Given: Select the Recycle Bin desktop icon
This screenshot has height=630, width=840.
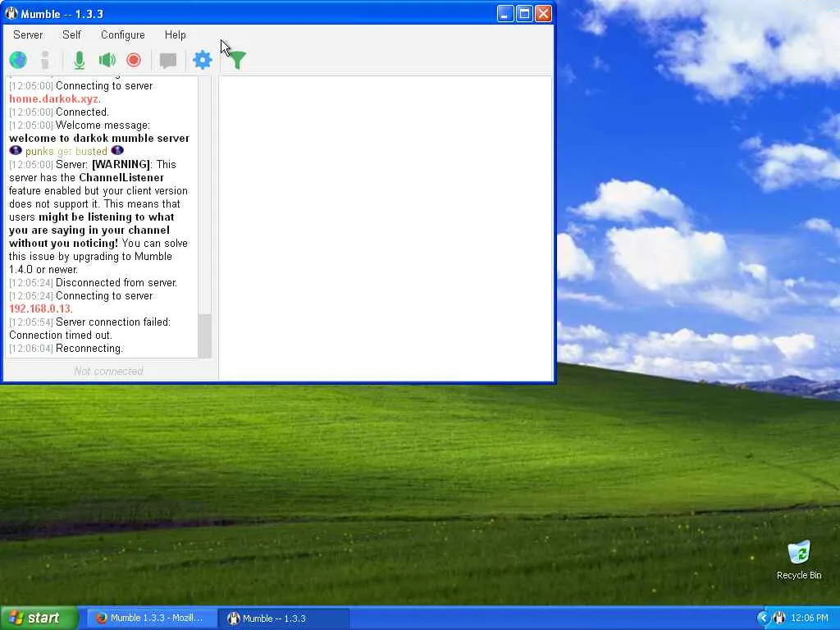Looking at the screenshot, I should click(x=799, y=560).
